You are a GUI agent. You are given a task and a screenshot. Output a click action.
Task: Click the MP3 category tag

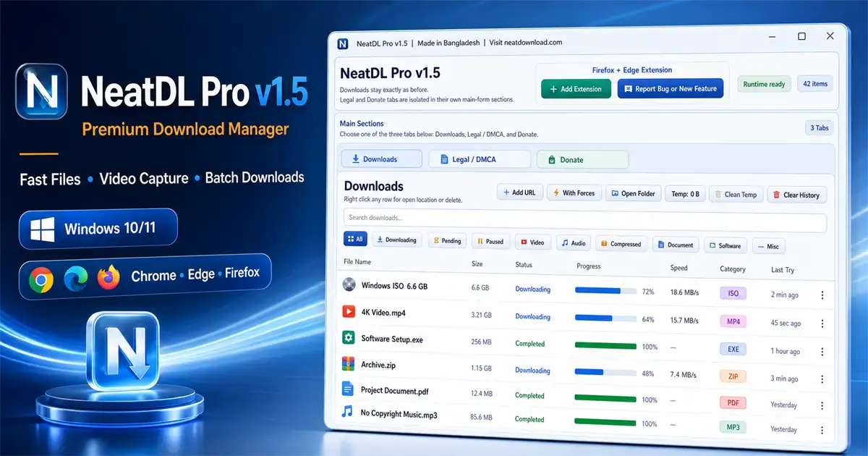click(x=733, y=427)
